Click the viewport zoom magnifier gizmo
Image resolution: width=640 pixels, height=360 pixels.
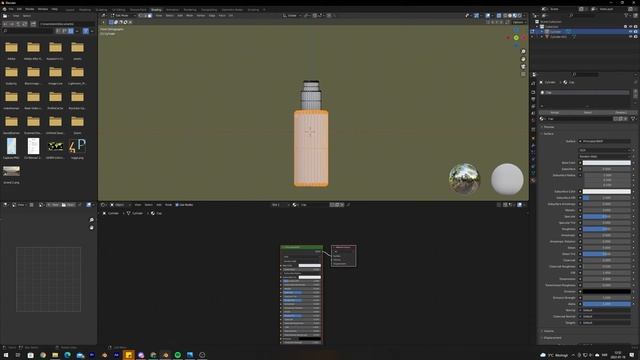pyautogui.click(x=523, y=51)
